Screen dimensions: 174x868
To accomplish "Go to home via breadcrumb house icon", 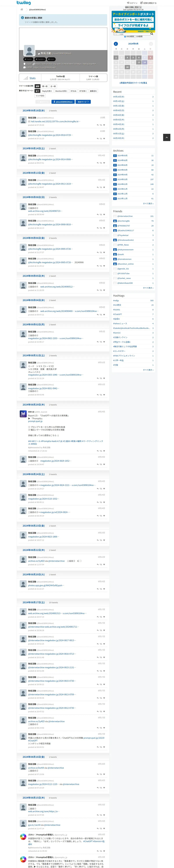I will pos(22,9).
